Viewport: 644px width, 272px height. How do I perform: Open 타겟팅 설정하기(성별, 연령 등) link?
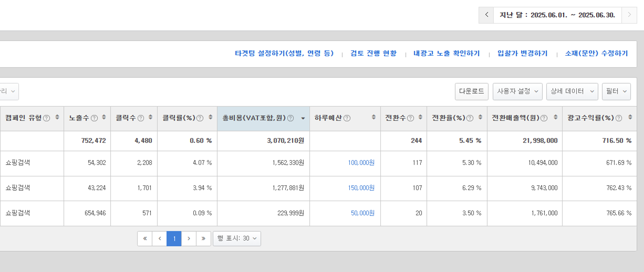[284, 54]
